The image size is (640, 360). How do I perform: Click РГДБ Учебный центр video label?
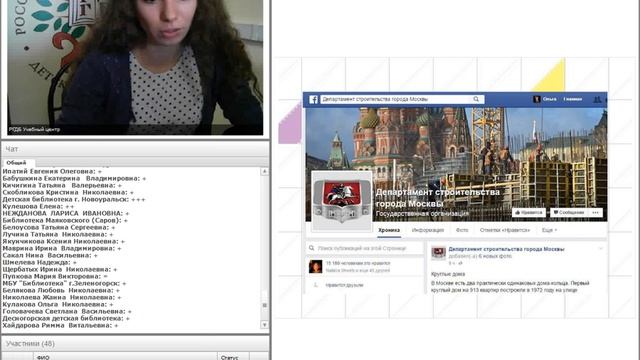[x=34, y=129]
